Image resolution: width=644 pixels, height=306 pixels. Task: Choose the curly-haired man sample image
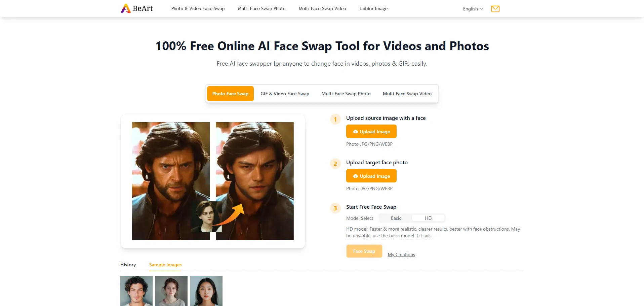(x=136, y=291)
